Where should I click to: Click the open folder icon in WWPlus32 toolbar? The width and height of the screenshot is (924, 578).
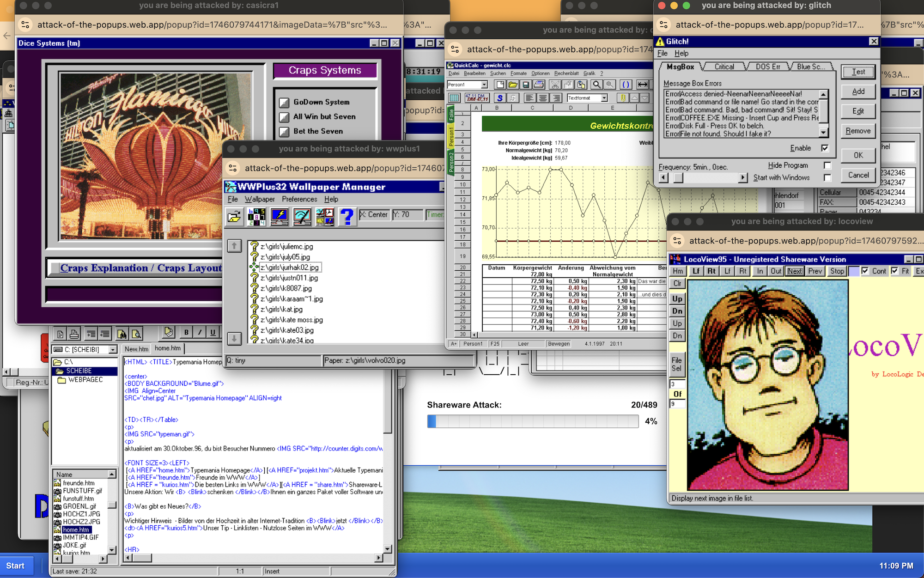pos(235,216)
